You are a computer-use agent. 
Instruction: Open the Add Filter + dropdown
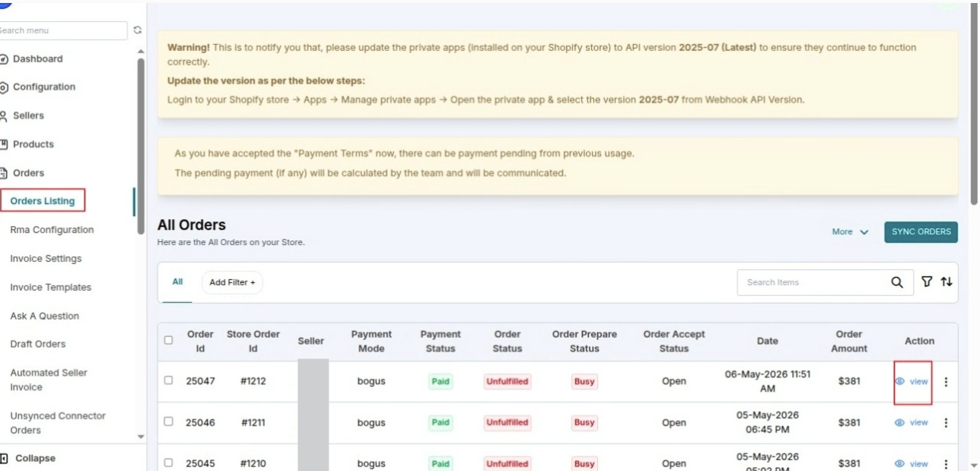click(232, 282)
